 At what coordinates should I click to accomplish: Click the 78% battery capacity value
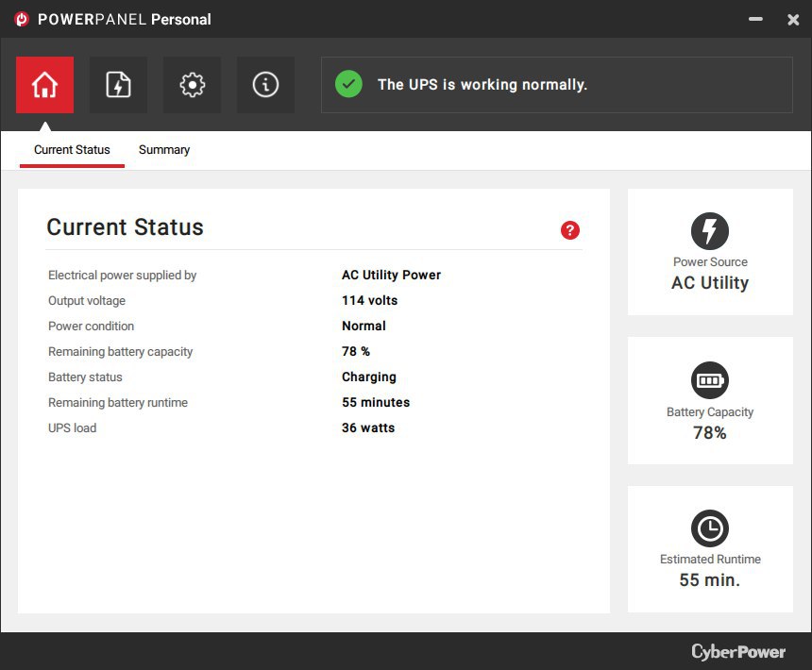coord(710,433)
